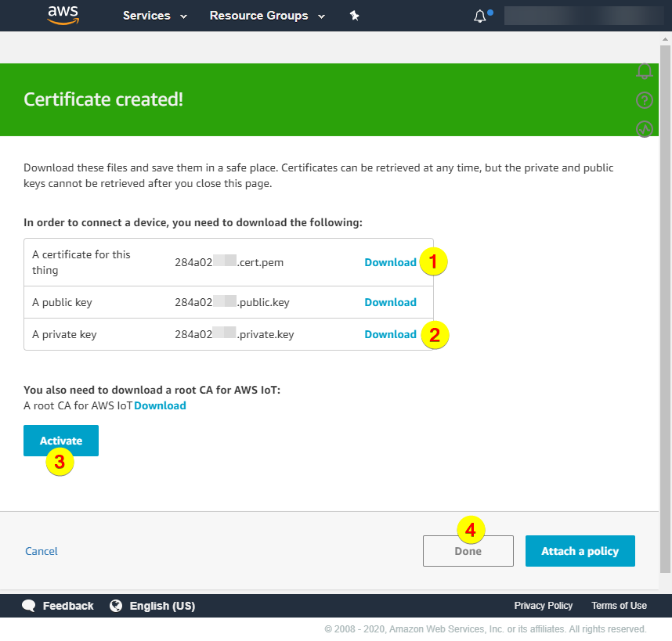Click Attach a policy button
Screen dimensions: 672x641
(x=580, y=551)
